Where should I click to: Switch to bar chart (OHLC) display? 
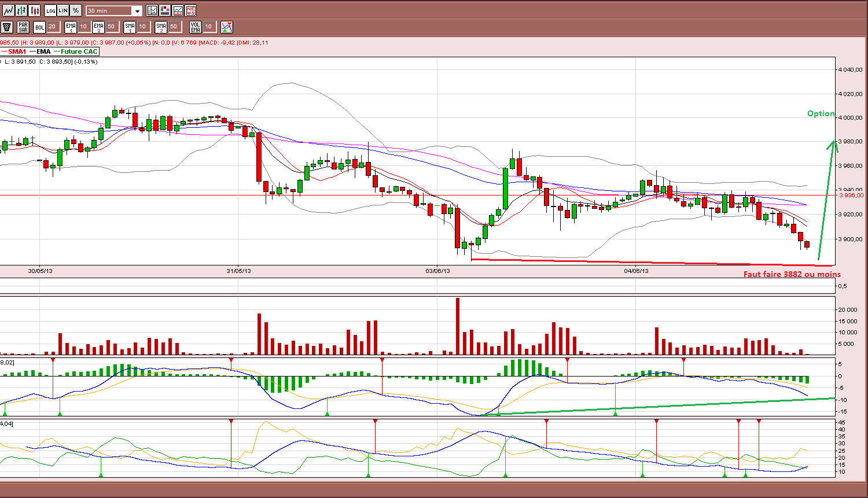(21, 10)
